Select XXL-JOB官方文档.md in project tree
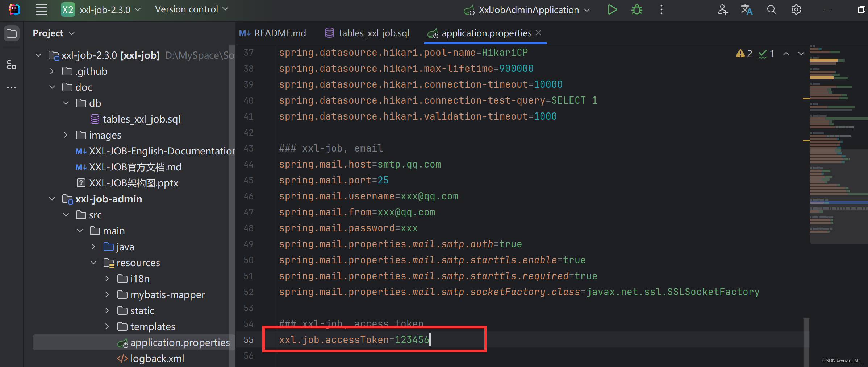 (135, 167)
